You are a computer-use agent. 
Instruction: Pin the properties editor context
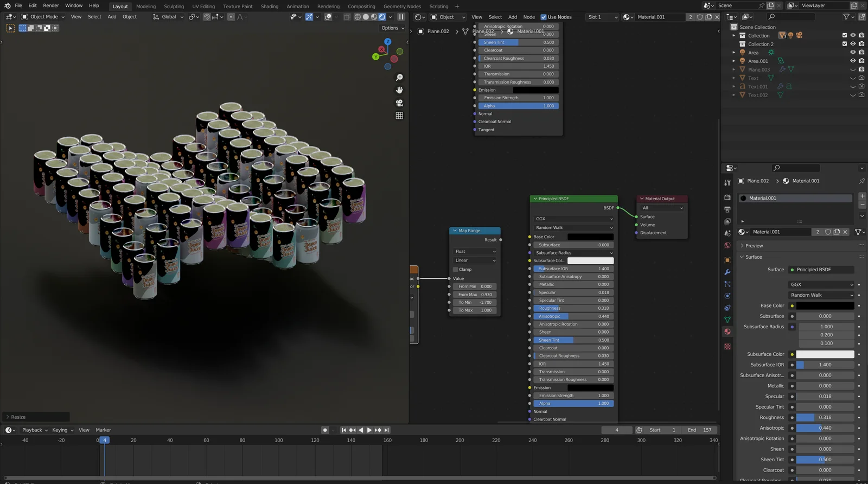861,181
